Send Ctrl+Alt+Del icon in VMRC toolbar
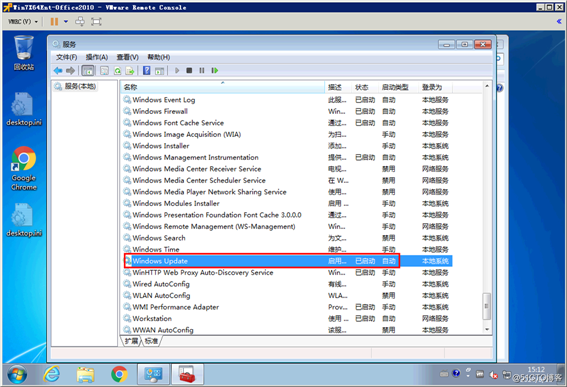 80,22
